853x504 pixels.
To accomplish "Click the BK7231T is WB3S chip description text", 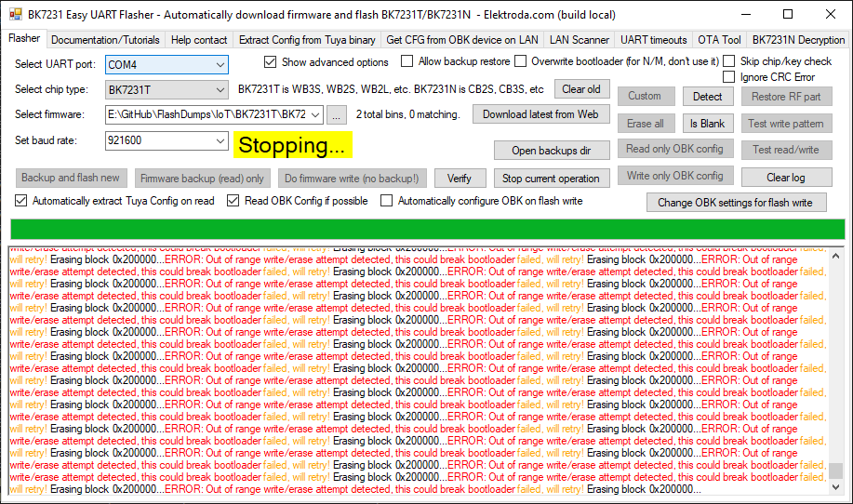I will 391,89.
